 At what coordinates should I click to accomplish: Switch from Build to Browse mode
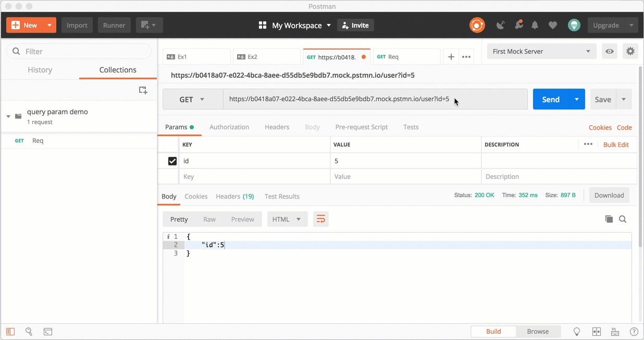tap(538, 331)
